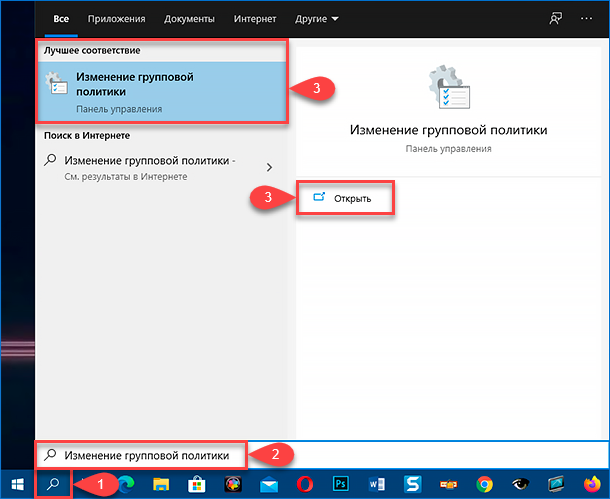
Task: Open the Mail app from the taskbar
Action: pyautogui.click(x=269, y=485)
